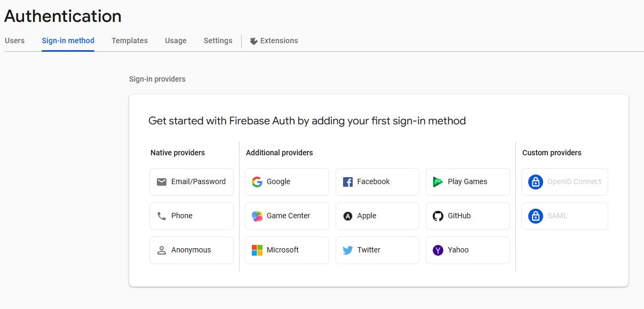Viewport: 644px width, 309px height.
Task: Select the SAML custom provider
Action: click(x=565, y=216)
